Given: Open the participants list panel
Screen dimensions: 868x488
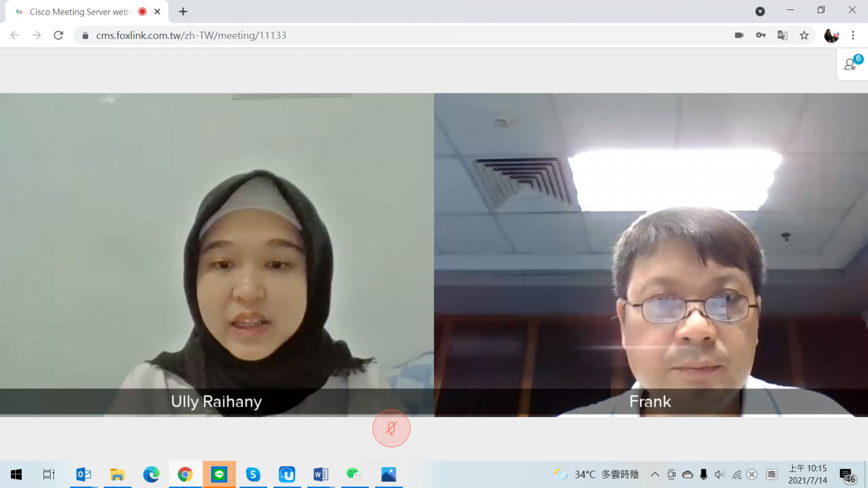Looking at the screenshot, I should 851,64.
